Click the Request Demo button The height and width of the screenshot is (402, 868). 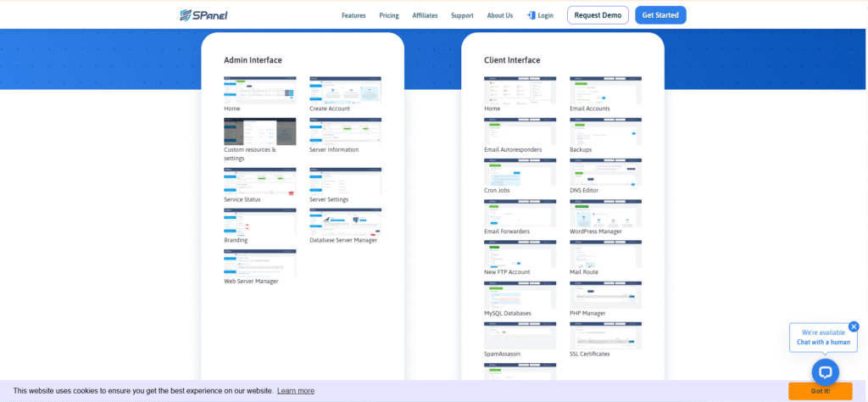[x=598, y=15]
